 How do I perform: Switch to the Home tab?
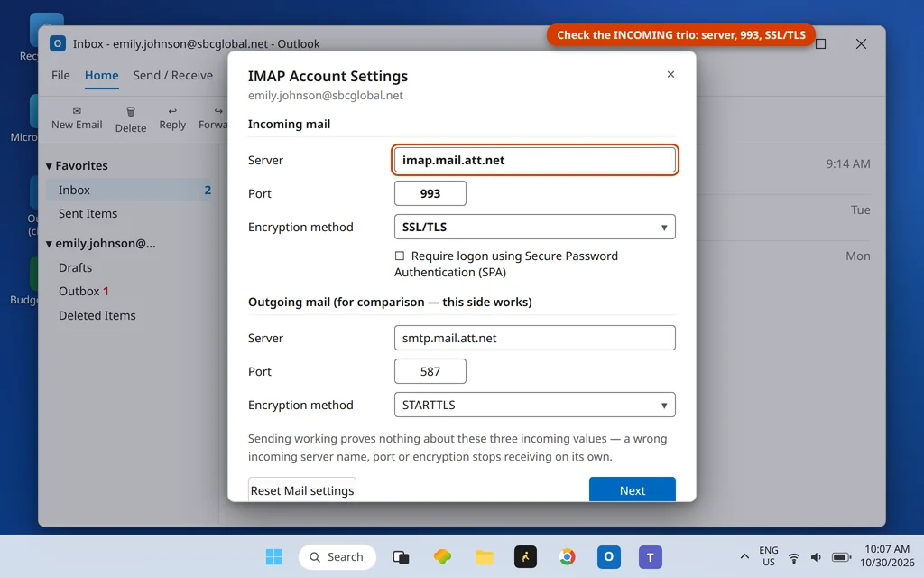[x=101, y=76]
